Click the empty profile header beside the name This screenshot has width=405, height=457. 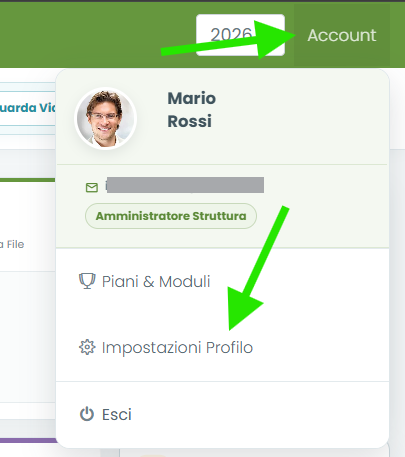coord(300,117)
